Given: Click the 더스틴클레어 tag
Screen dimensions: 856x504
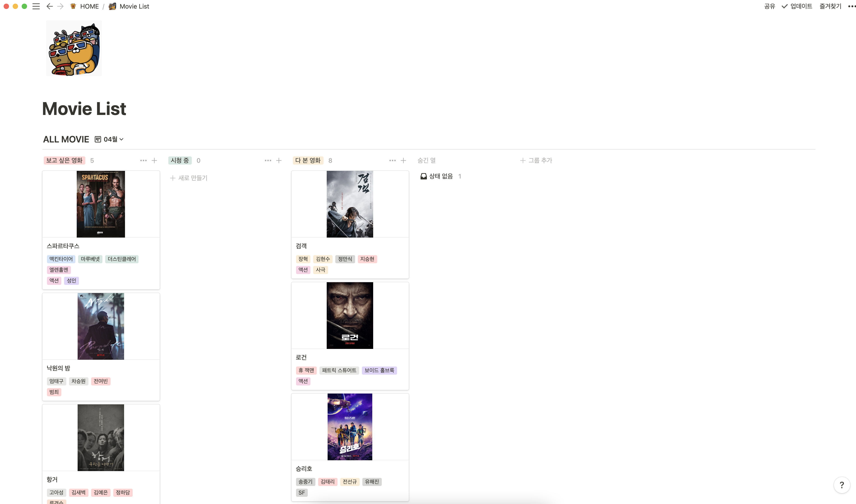Looking at the screenshot, I should [x=122, y=259].
